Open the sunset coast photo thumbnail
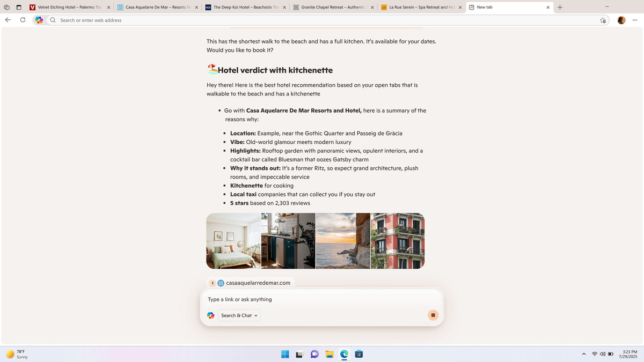The width and height of the screenshot is (644, 362). (x=343, y=241)
